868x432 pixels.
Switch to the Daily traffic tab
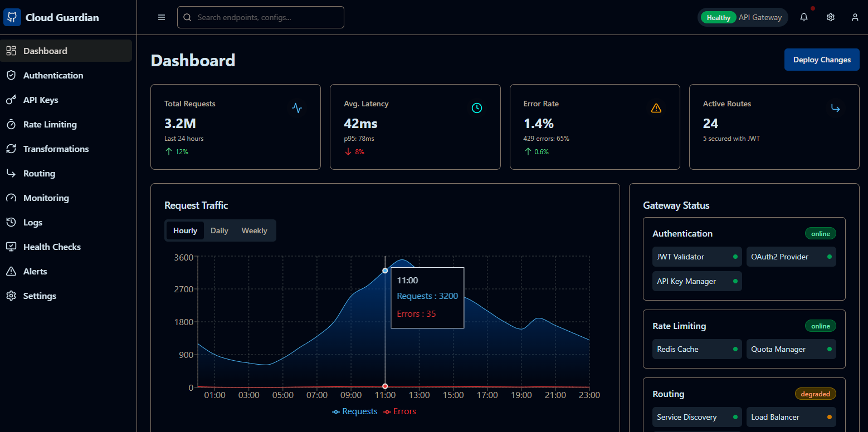pos(220,230)
